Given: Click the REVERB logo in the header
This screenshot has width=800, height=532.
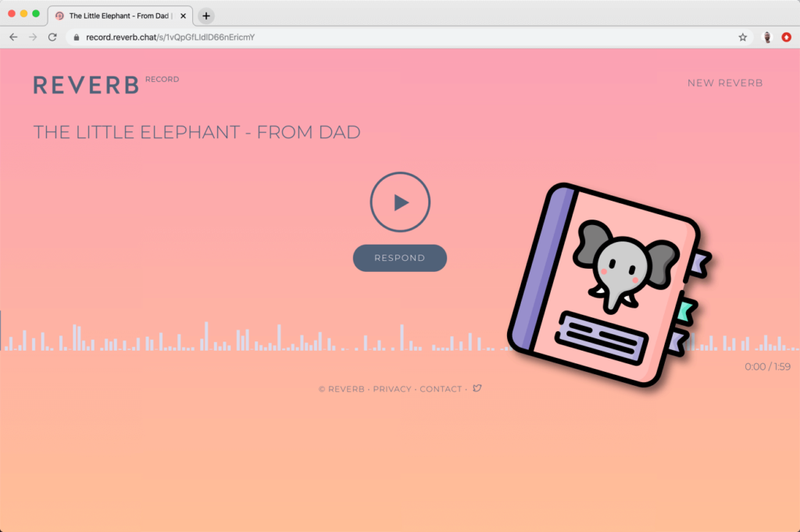Looking at the screenshot, I should coord(86,84).
